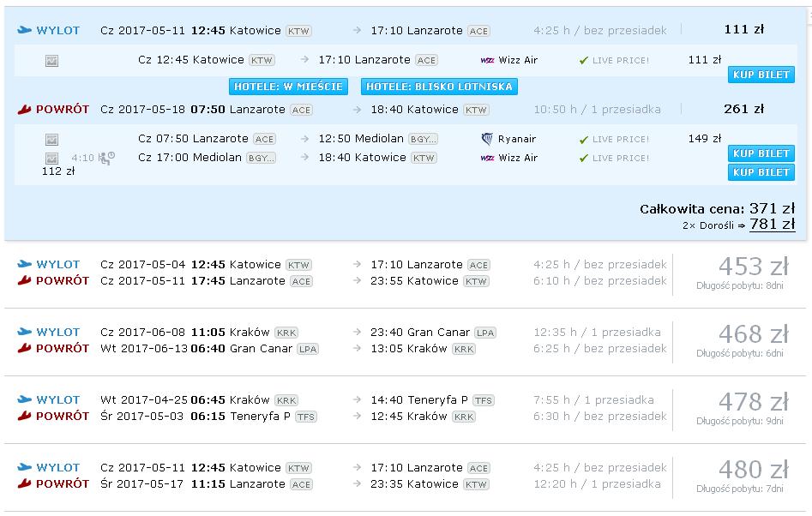Click the '12:35 h / 1 przesiadka' duration
Viewport: 812px width, 516px height.
click(x=597, y=333)
